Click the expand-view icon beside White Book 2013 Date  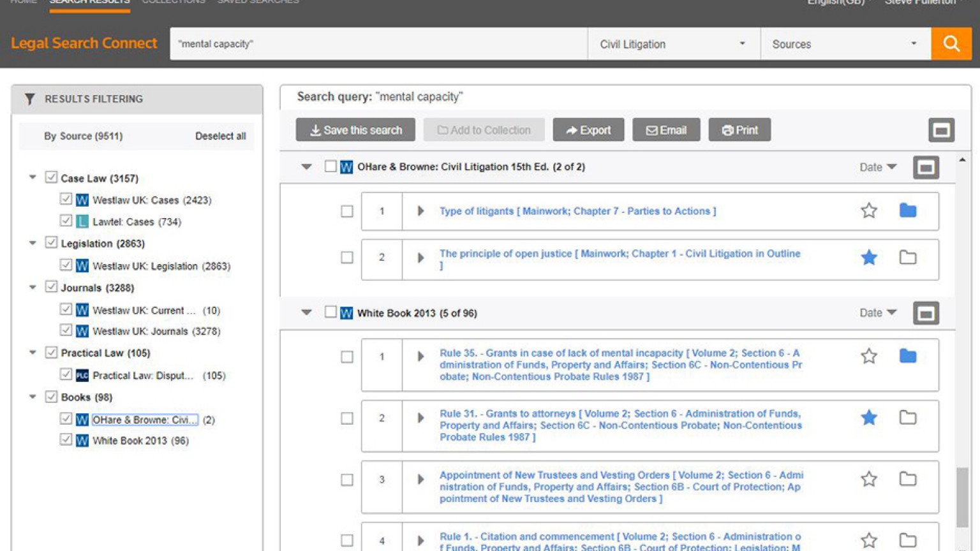925,312
